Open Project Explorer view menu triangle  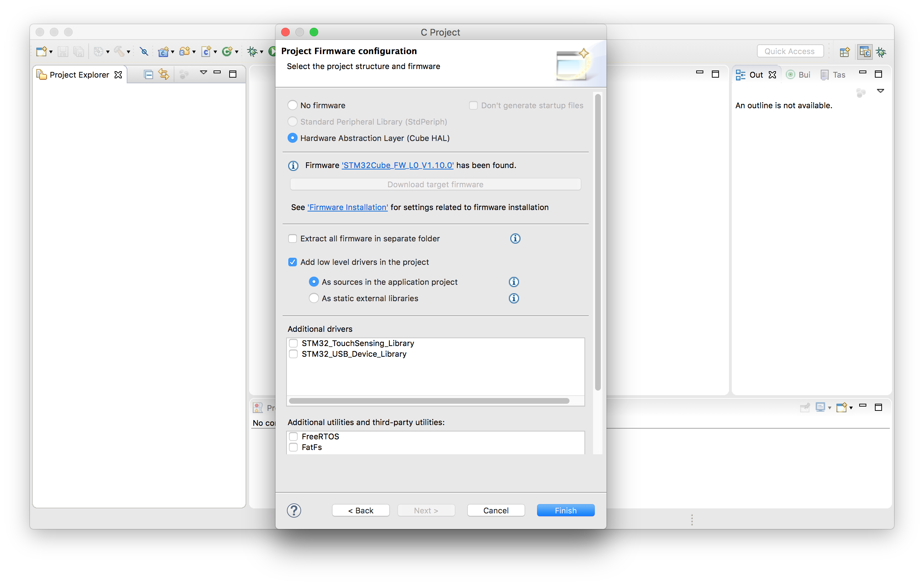coord(203,72)
